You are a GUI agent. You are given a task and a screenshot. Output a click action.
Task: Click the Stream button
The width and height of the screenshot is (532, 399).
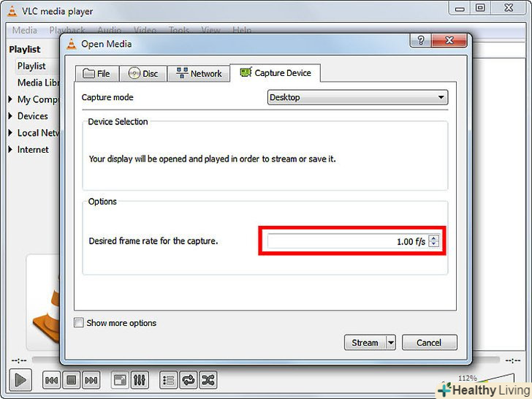pos(365,343)
